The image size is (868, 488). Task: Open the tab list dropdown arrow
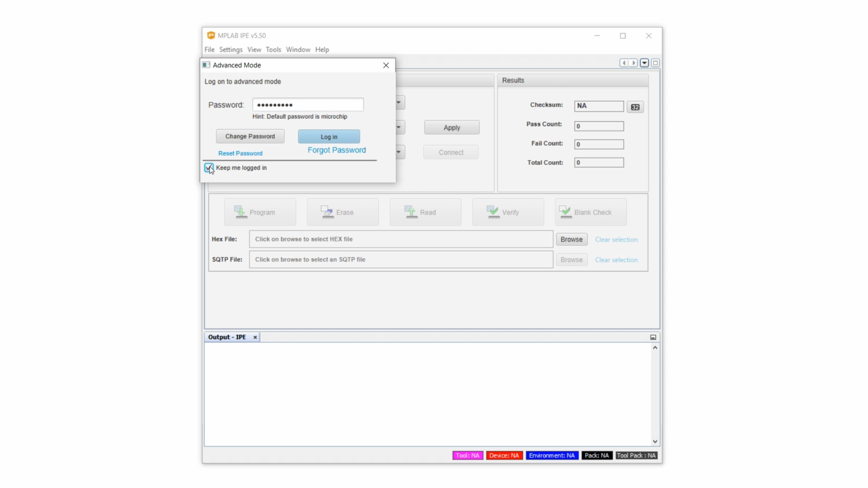click(644, 63)
